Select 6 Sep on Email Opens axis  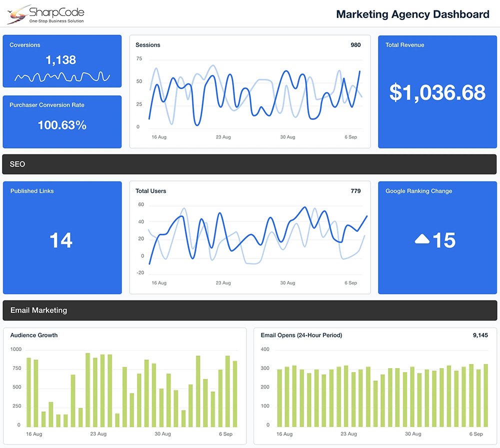476,434
